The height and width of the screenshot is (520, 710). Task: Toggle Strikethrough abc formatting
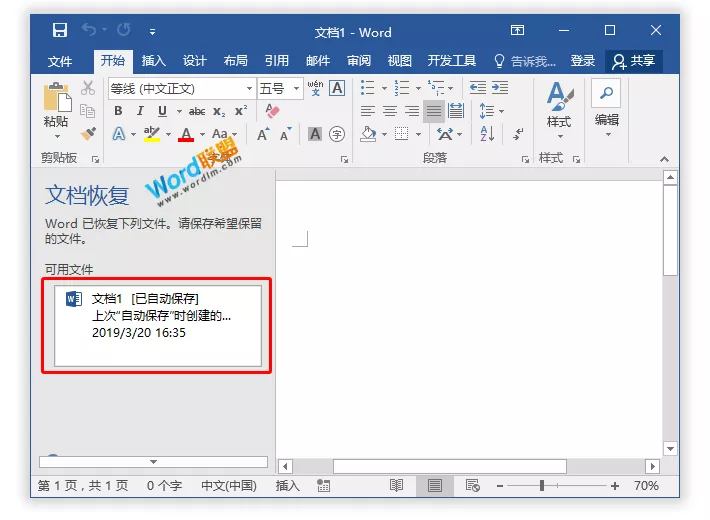point(197,111)
